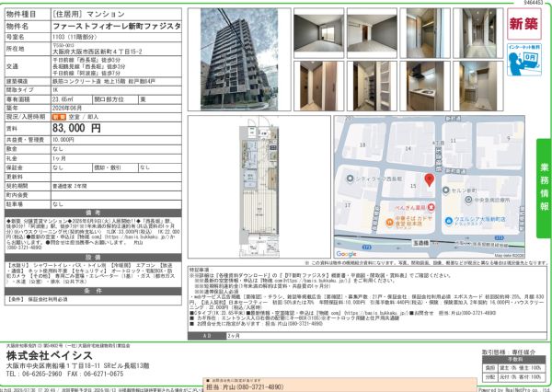This screenshot has height=392, width=552.
Task: Click the 普通借家 2年間 contract period value
Action: point(69,186)
